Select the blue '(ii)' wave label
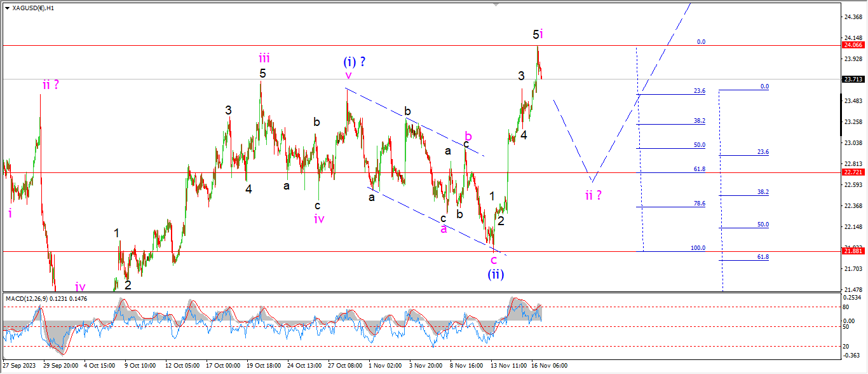This screenshot has height=374, width=868. [x=496, y=274]
